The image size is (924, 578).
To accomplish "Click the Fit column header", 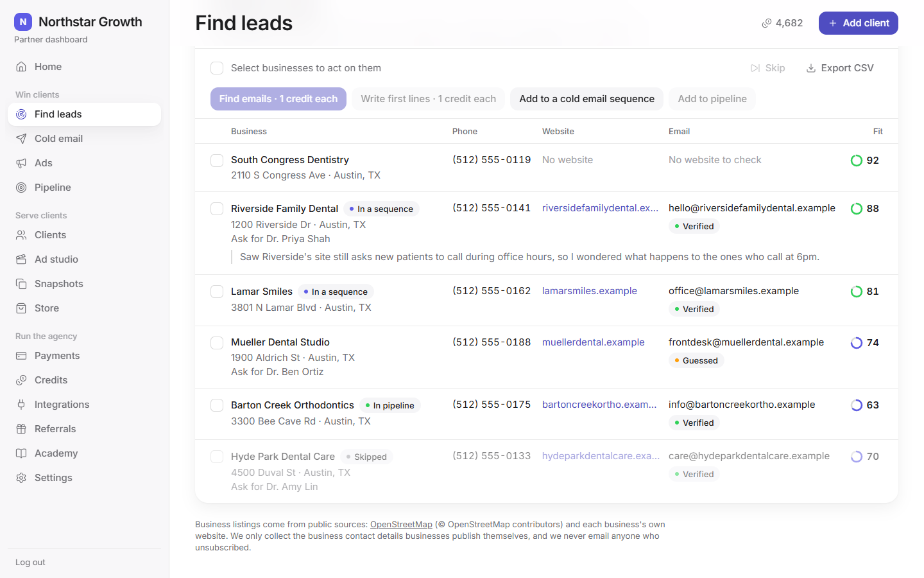I will click(x=878, y=132).
